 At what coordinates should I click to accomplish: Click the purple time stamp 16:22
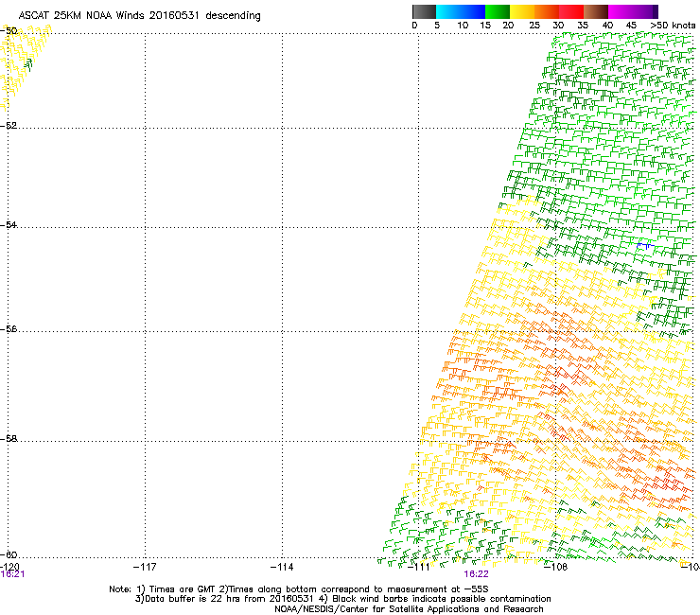coord(476,574)
